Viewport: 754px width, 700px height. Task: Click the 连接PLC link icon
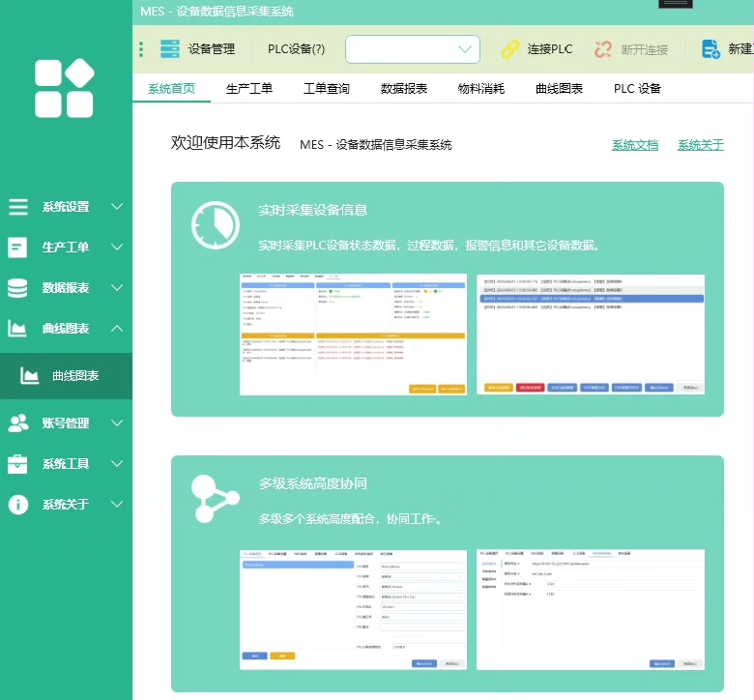(509, 49)
